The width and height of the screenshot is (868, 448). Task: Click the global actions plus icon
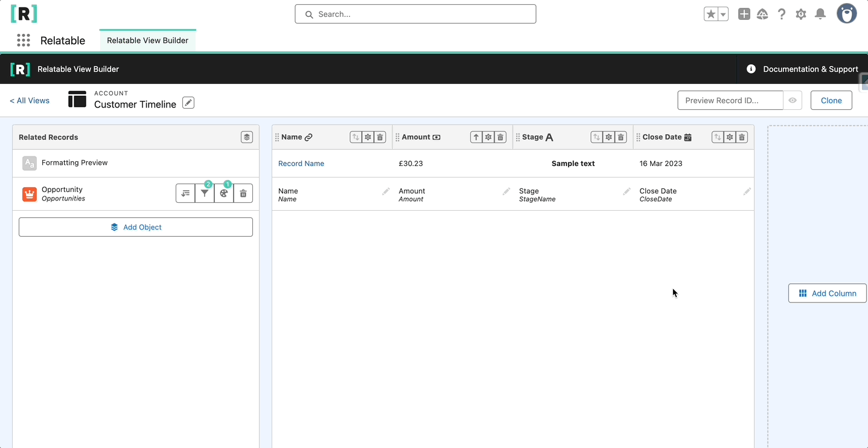[744, 14]
